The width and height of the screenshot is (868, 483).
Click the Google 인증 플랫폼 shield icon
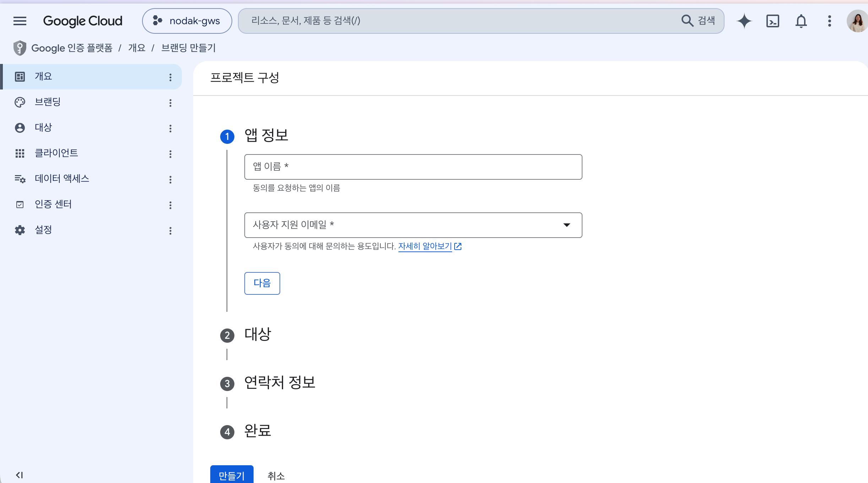click(x=20, y=48)
